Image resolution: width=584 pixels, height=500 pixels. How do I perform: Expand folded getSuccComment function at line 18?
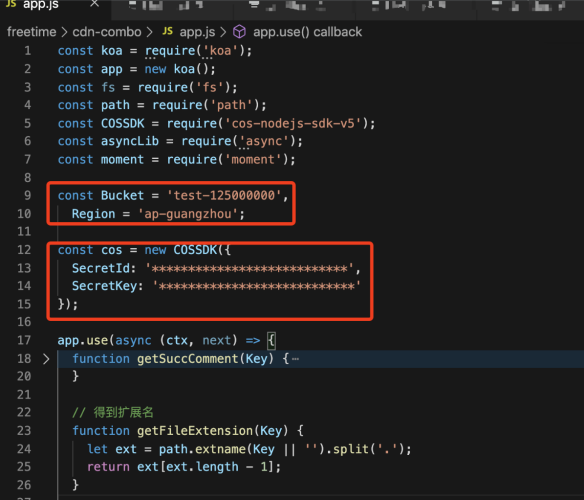click(46, 359)
